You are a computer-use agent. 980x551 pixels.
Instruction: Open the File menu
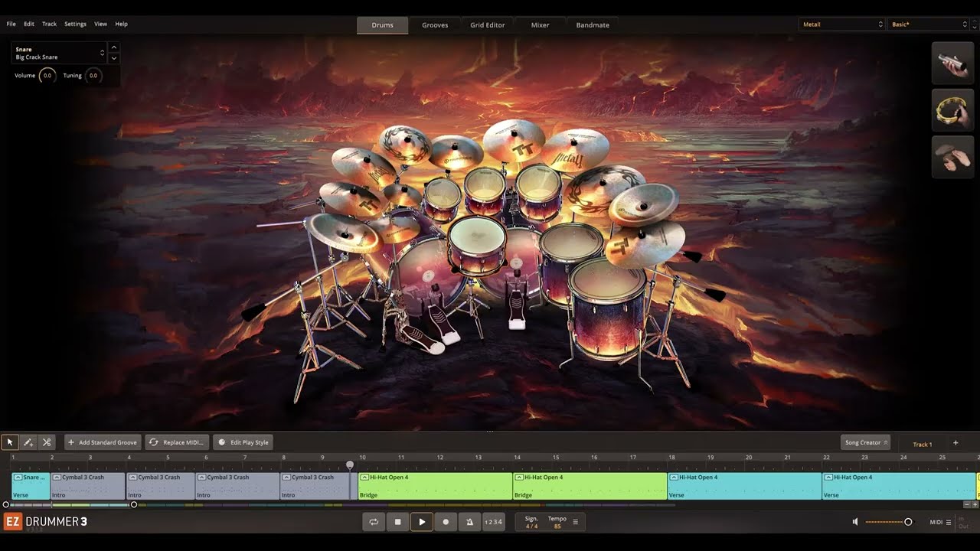click(11, 24)
